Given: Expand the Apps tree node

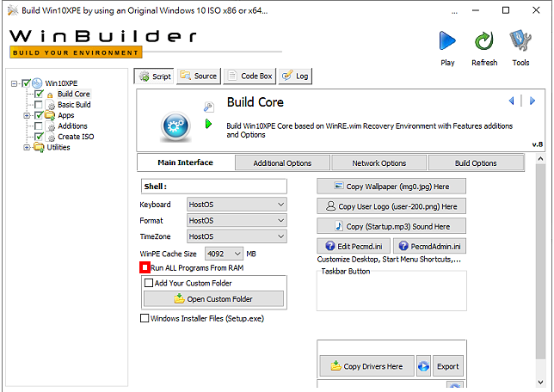Looking at the screenshot, I should (x=27, y=115).
